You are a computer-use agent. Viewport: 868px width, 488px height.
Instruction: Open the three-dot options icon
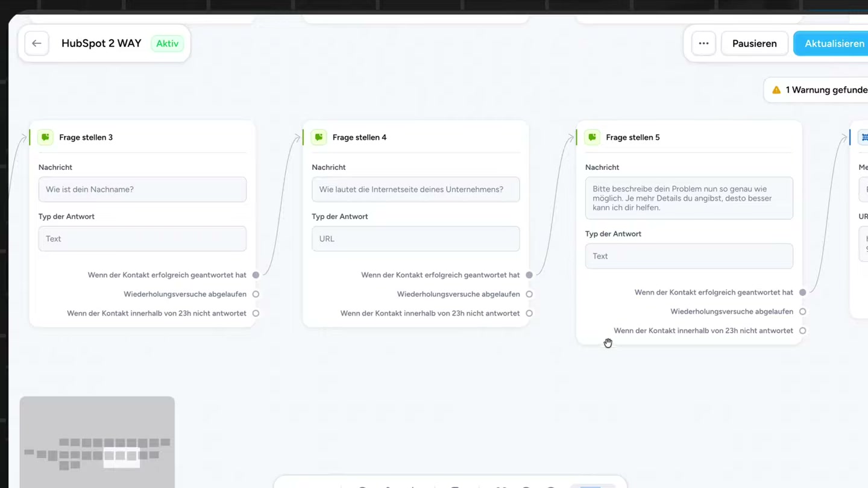[x=703, y=43]
